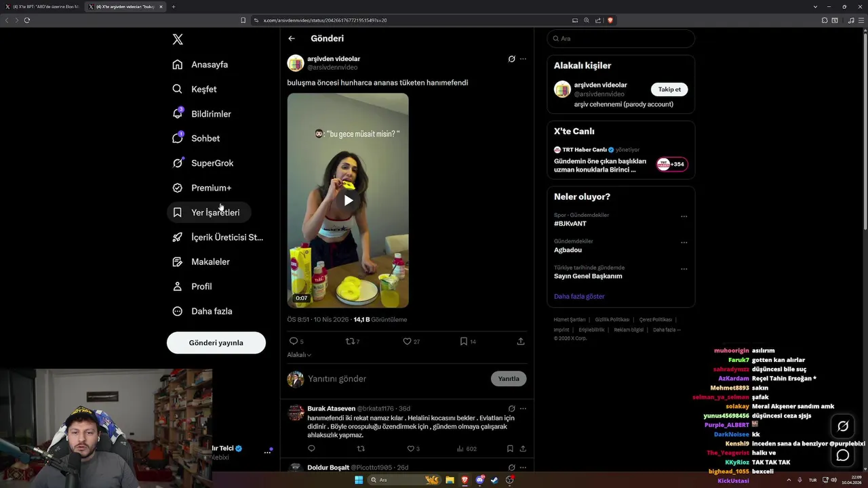Click the Brave Shields icon
Image resolution: width=868 pixels, height=488 pixels.
pyautogui.click(x=610, y=20)
